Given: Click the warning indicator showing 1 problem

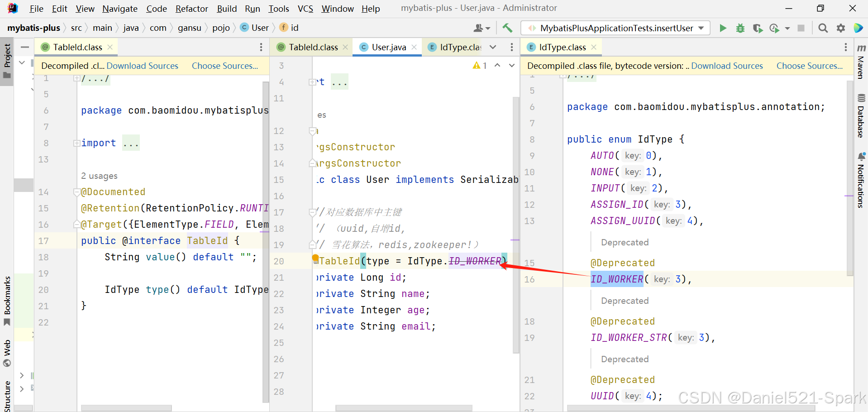Looking at the screenshot, I should pos(480,66).
